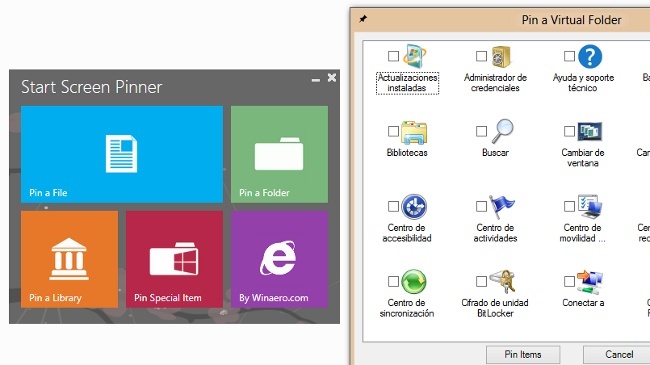Open the By Winaero.com tile
This screenshot has width=650, height=365.
(x=279, y=259)
